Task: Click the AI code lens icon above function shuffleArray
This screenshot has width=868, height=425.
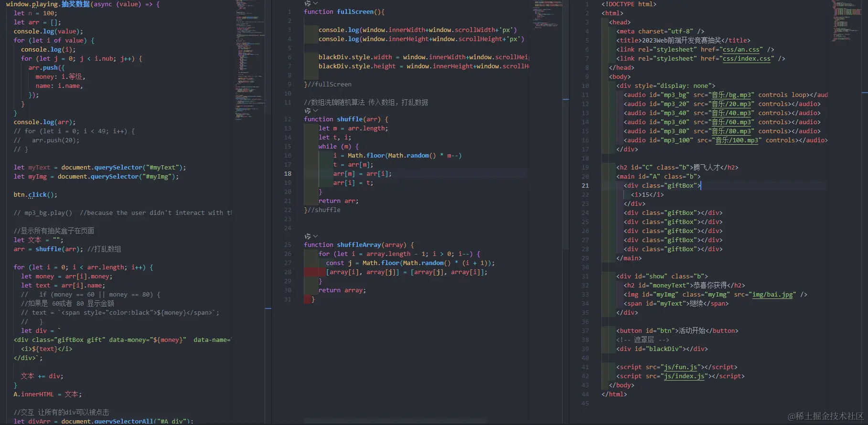Action: pyautogui.click(x=307, y=236)
